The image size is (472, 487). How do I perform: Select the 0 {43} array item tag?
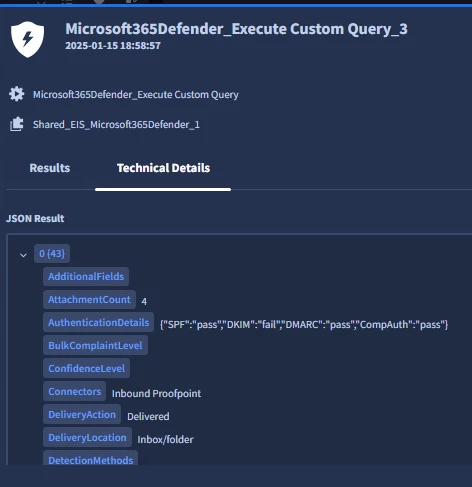pos(52,254)
